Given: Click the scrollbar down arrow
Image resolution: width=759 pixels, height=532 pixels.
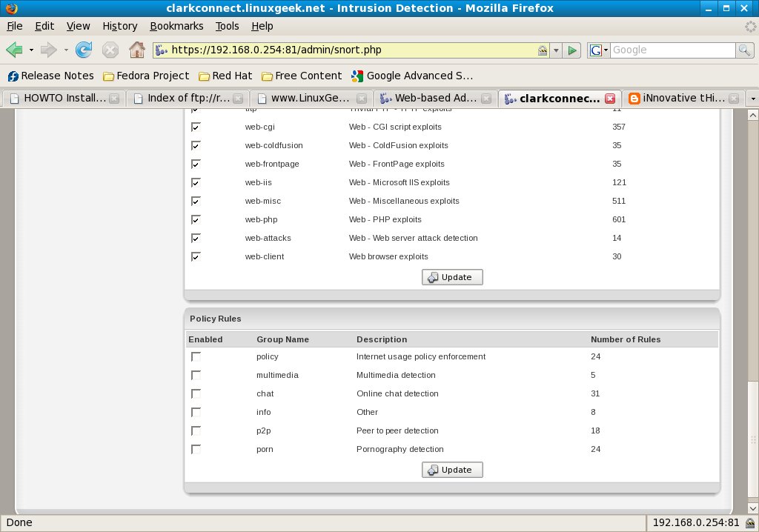Looking at the screenshot, I should click(753, 508).
